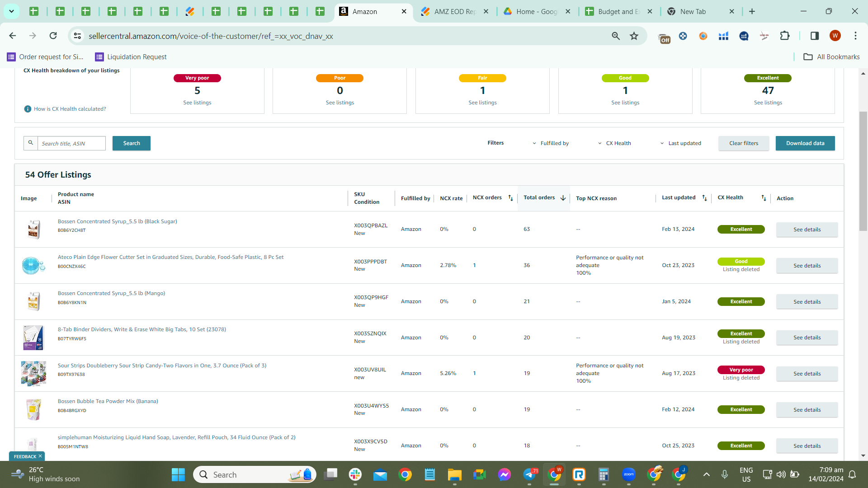Viewport: 868px width, 488px height.
Task: Open the Chrome profile W avatar
Action: click(x=835, y=36)
